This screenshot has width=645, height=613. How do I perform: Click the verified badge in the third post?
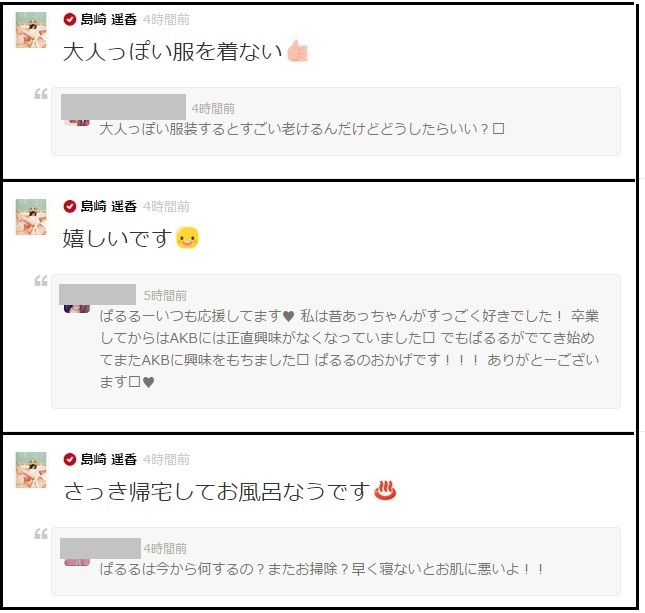click(70, 459)
